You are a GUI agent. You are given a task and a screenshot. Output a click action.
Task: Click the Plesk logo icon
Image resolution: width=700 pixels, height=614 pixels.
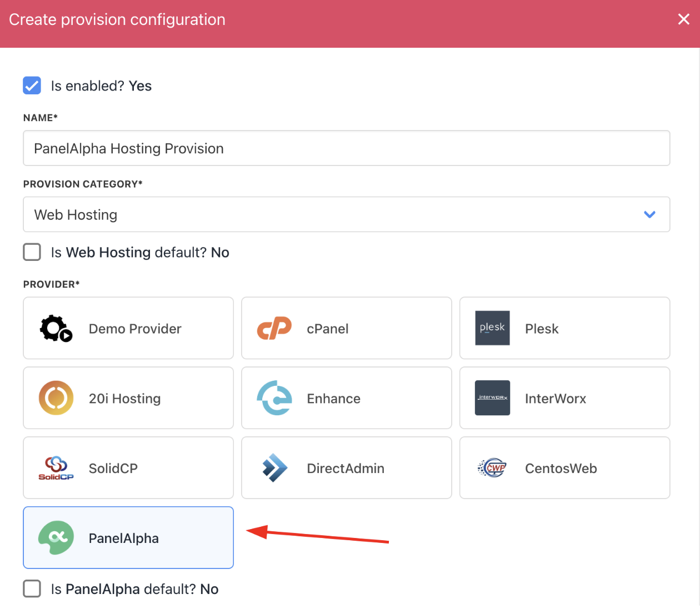pyautogui.click(x=492, y=328)
